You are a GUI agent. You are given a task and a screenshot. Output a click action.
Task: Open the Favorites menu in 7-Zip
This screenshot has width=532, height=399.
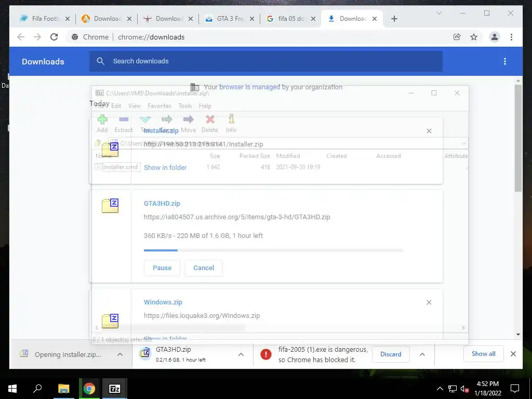pyautogui.click(x=159, y=106)
